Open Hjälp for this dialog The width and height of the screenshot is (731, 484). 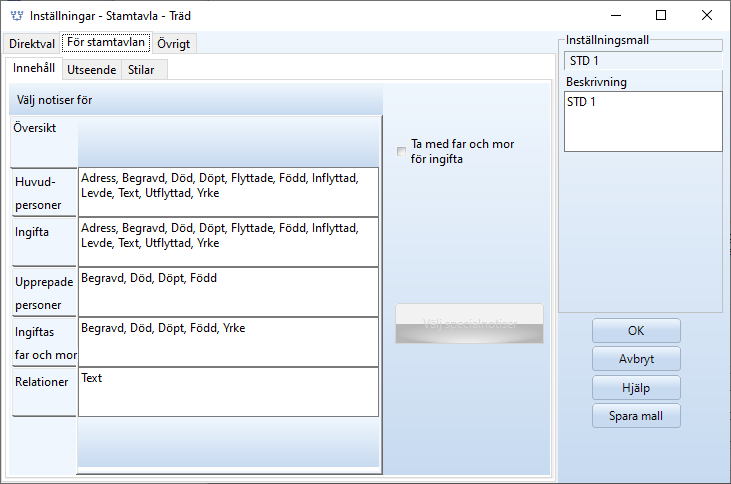pyautogui.click(x=636, y=388)
